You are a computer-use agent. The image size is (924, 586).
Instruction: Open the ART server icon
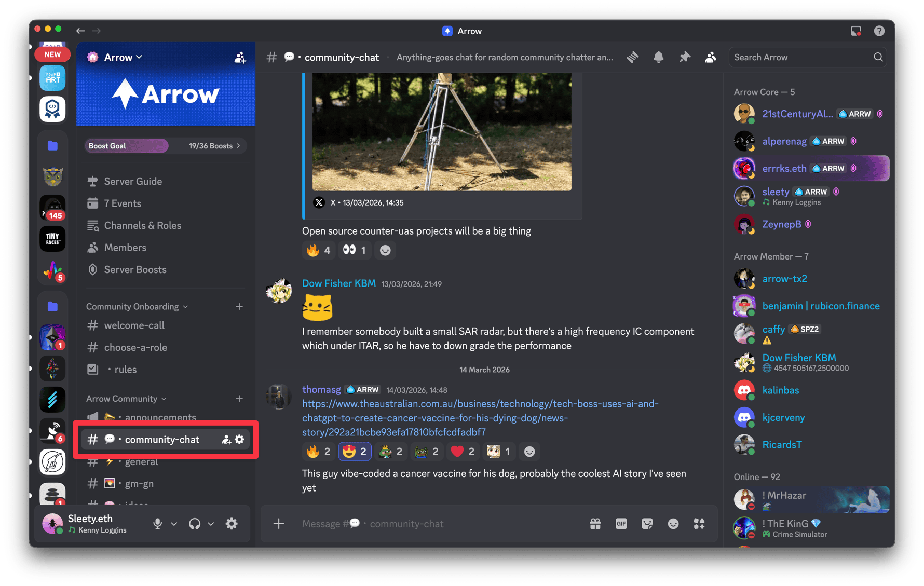(x=52, y=78)
